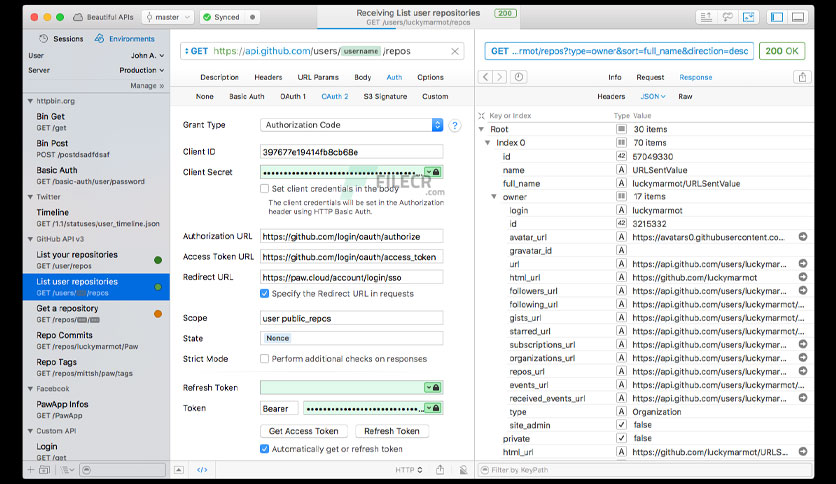836x484 pixels.
Task: Collapse the httpbin.org group
Action: coord(30,101)
